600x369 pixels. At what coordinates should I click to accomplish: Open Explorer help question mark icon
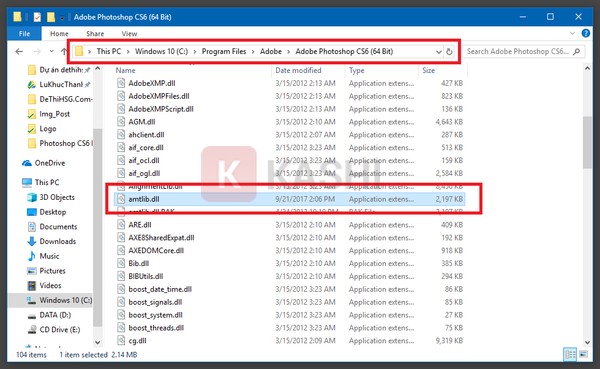585,33
